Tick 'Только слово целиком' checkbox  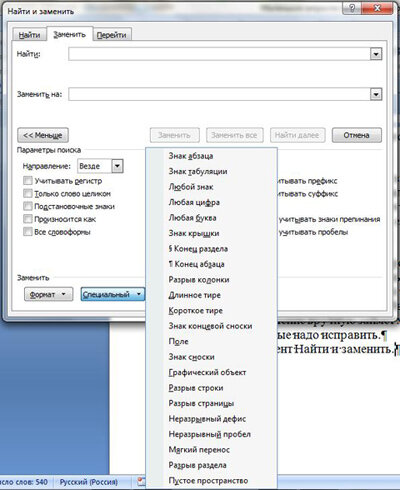[x=28, y=193]
